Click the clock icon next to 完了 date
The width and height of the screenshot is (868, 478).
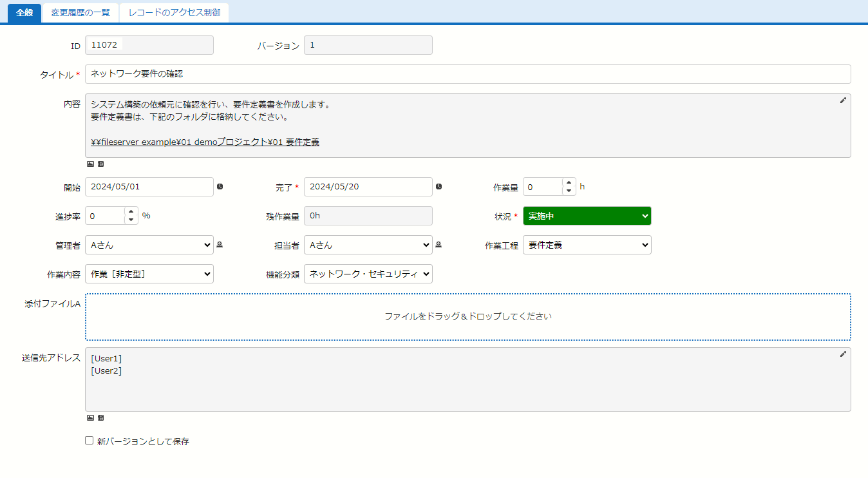(x=439, y=187)
